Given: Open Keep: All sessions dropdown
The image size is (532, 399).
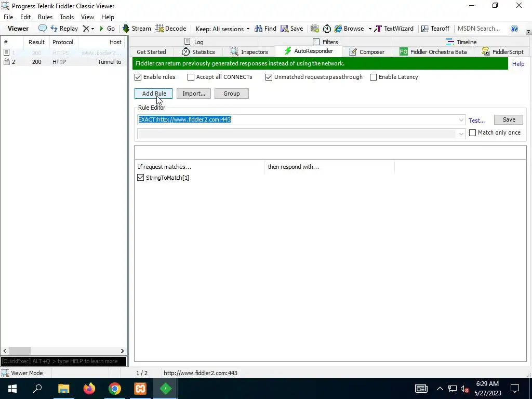Looking at the screenshot, I should point(222,29).
